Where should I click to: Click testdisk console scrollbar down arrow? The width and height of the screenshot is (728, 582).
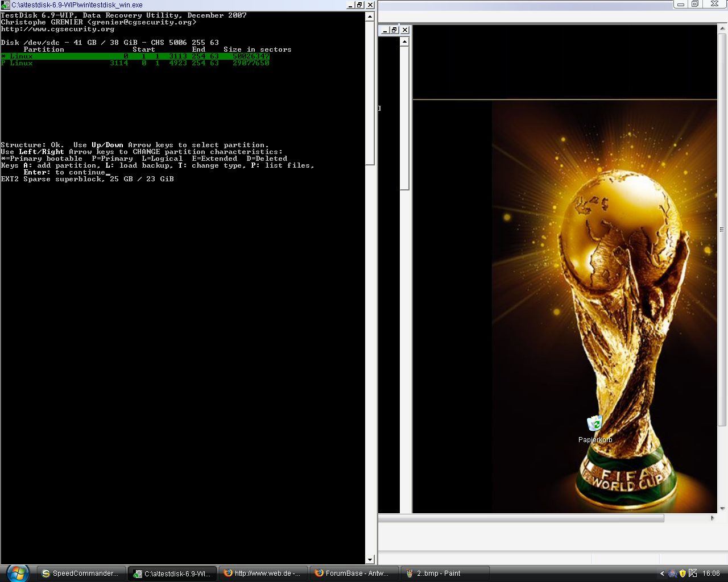click(x=370, y=560)
